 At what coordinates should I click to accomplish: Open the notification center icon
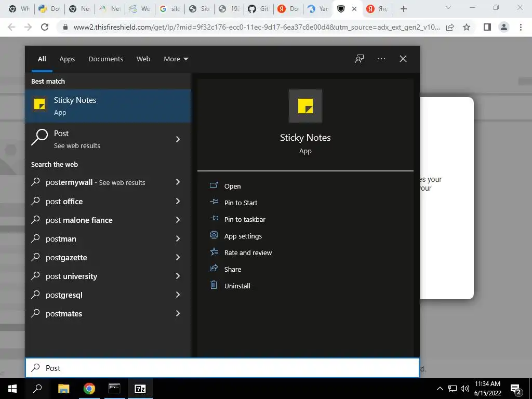(x=516, y=389)
